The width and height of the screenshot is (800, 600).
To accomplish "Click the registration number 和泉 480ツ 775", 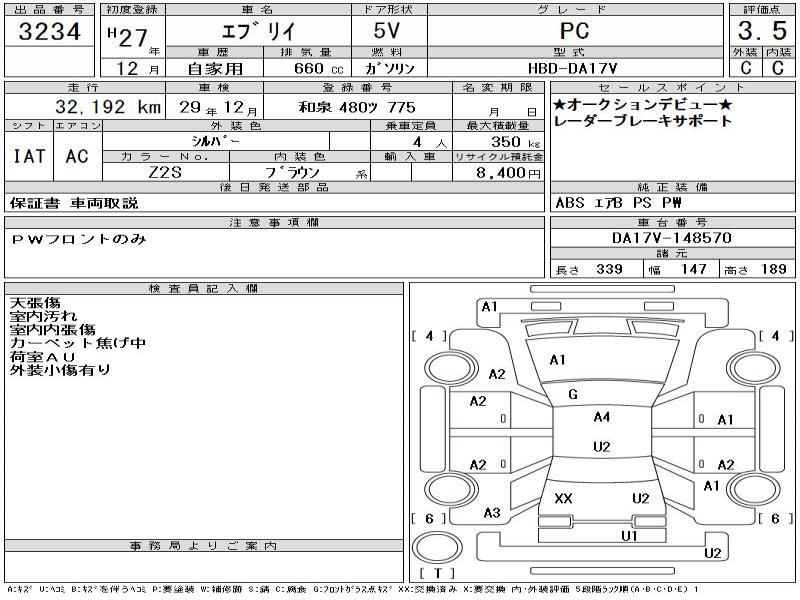I will click(357, 106).
